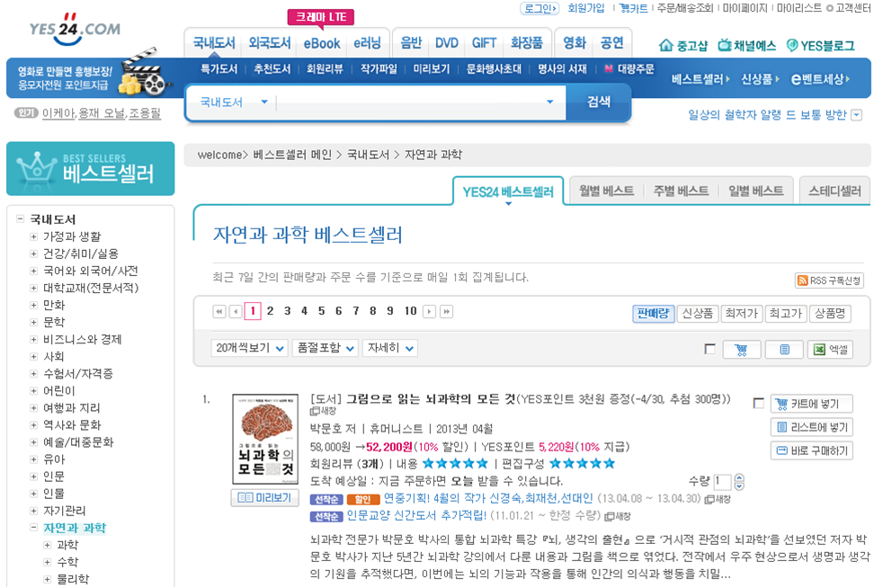Click the RSS 구독신청 feed icon
The image size is (874, 588).
point(803,281)
